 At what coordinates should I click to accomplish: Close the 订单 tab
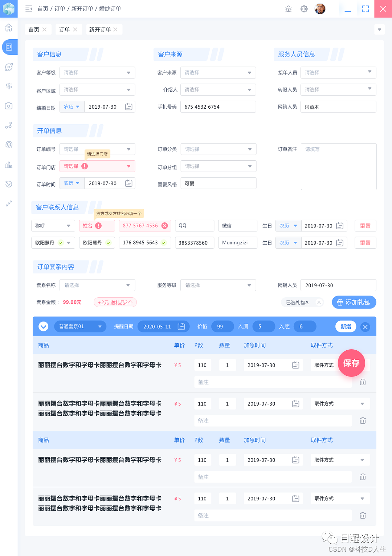coord(75,29)
